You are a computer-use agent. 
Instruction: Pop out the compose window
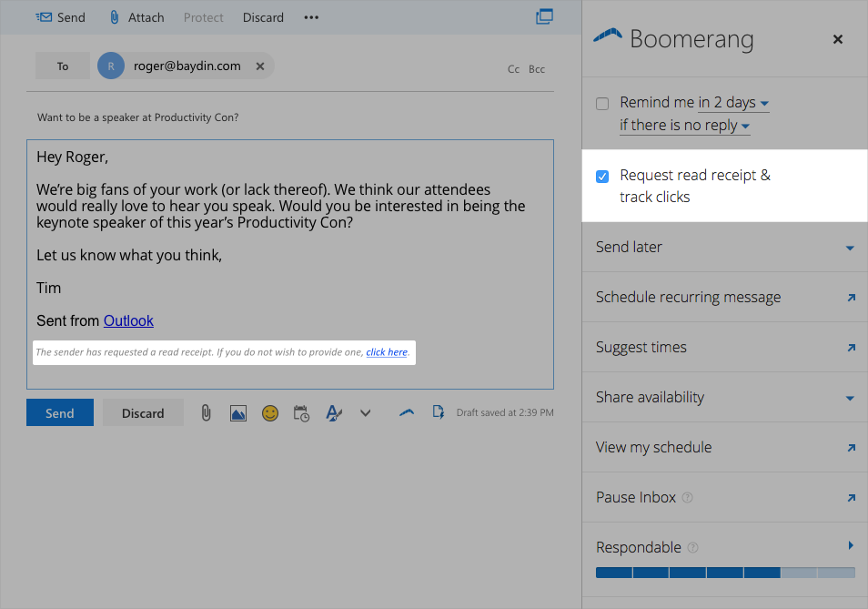coord(544,16)
